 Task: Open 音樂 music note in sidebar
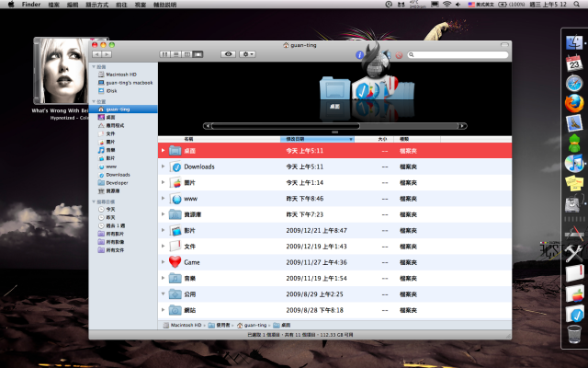click(107, 150)
